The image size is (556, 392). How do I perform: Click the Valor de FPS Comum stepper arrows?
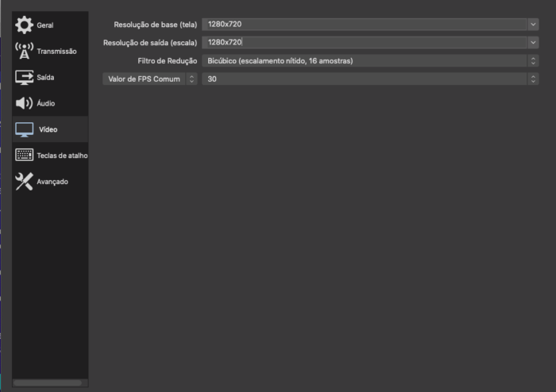[191, 79]
